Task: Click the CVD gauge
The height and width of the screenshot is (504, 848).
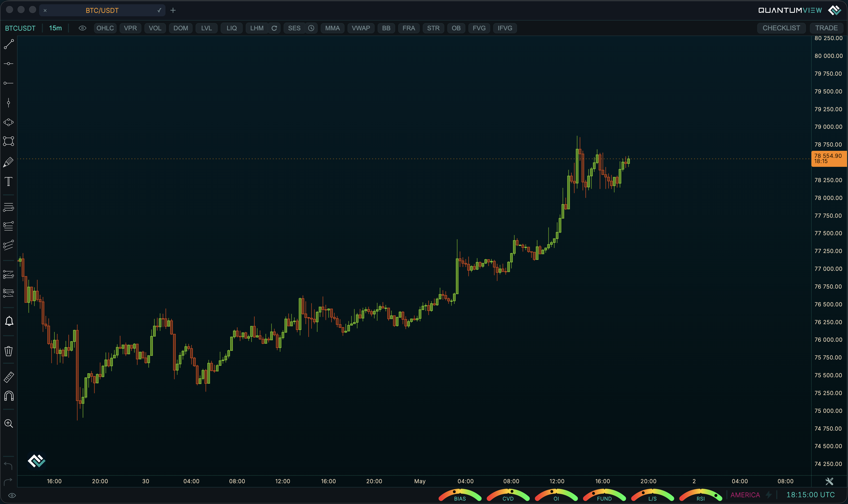Action: tap(508, 495)
